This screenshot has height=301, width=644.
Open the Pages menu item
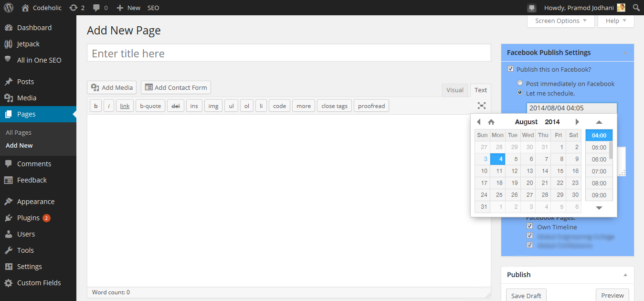(38, 114)
